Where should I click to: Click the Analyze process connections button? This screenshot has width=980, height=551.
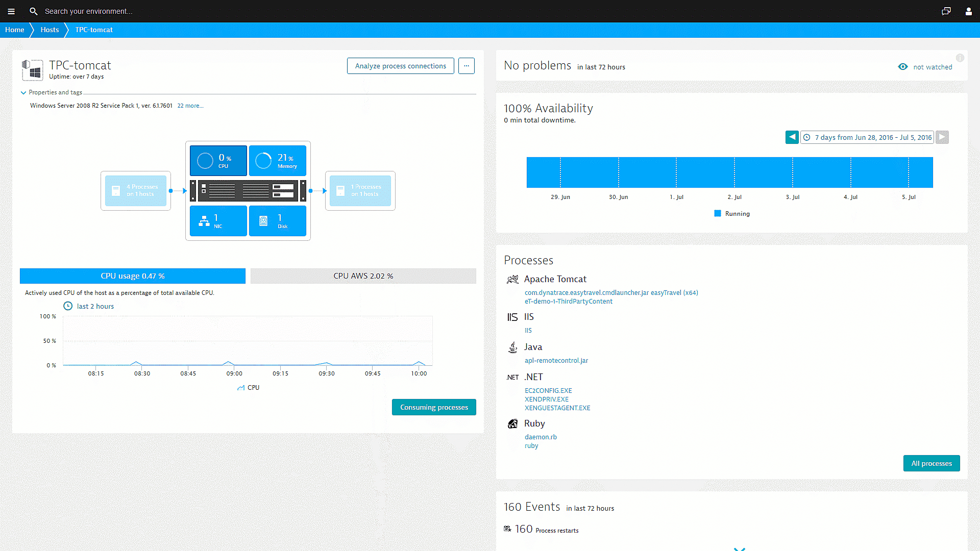401,65
